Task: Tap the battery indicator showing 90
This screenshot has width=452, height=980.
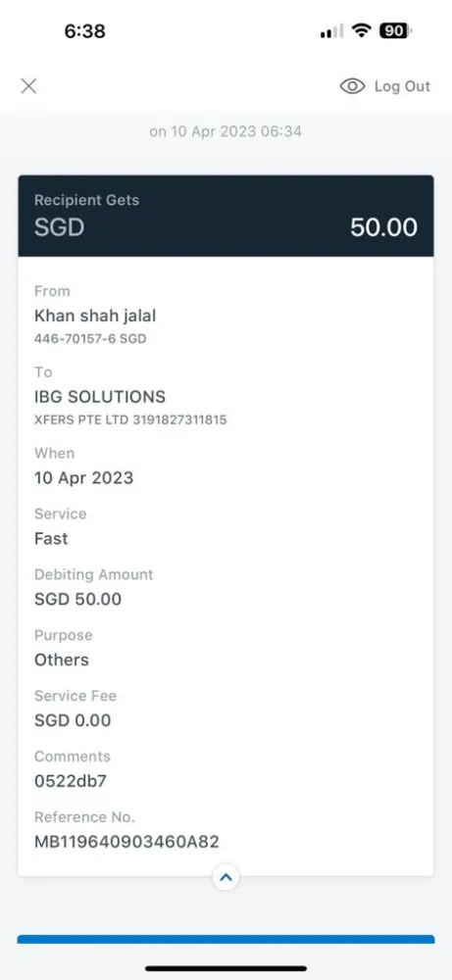Action: 395,30
